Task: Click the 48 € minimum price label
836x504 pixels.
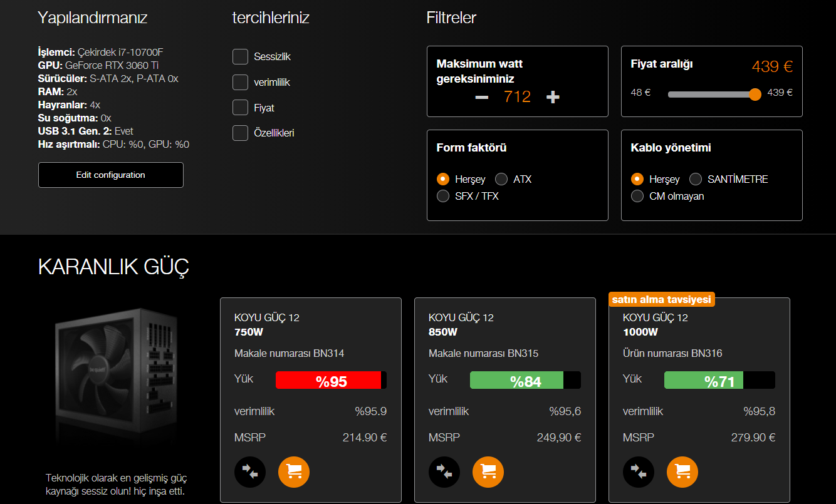Action: pyautogui.click(x=640, y=93)
